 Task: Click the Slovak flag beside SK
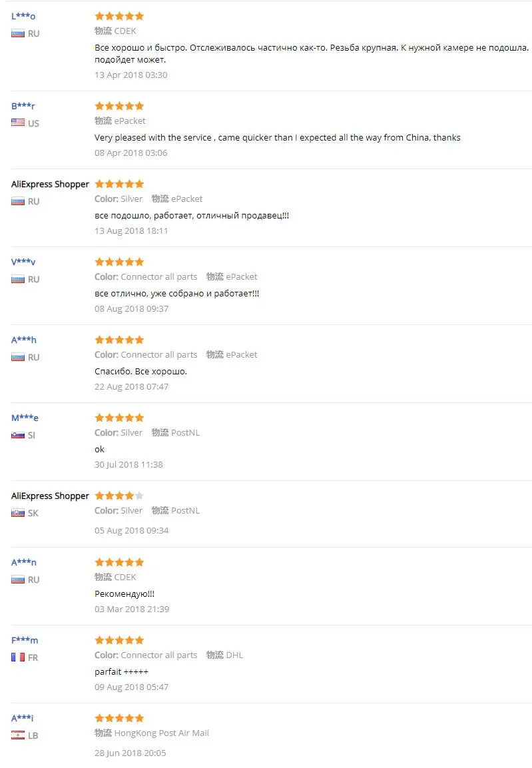pos(18,513)
